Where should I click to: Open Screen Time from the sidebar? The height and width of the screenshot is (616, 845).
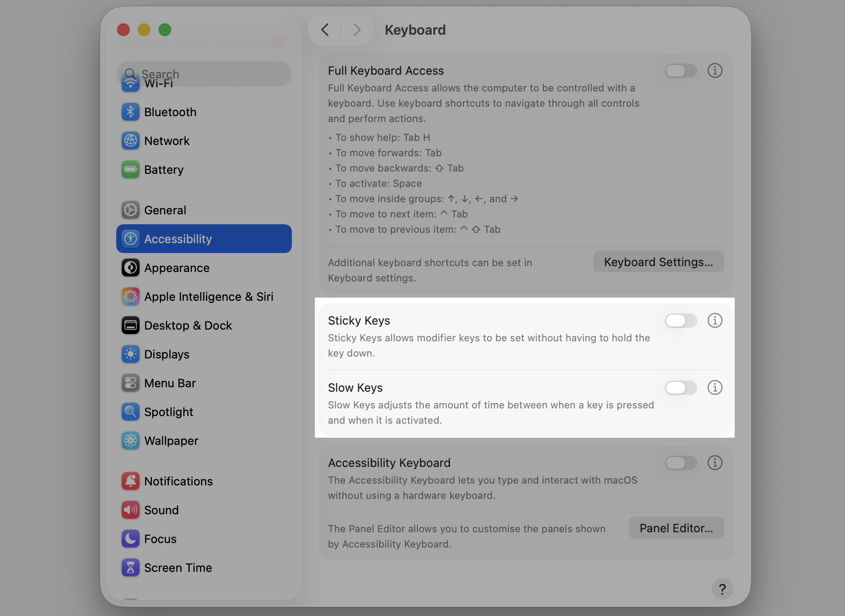(x=204, y=567)
